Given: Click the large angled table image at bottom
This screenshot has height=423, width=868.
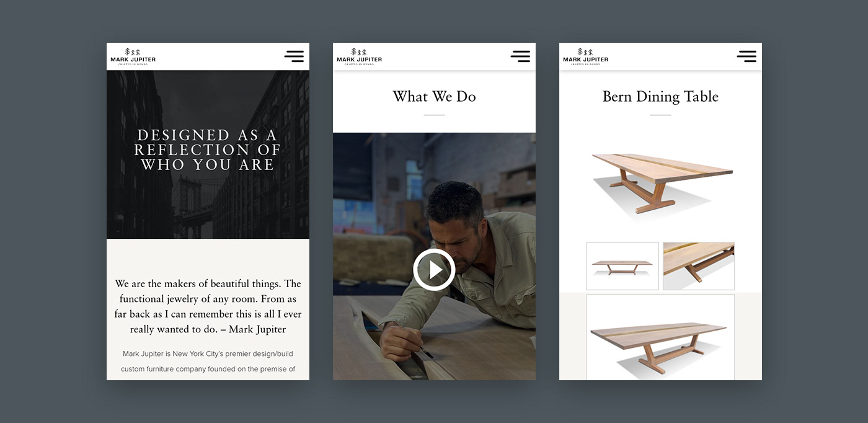Looking at the screenshot, I should (660, 337).
